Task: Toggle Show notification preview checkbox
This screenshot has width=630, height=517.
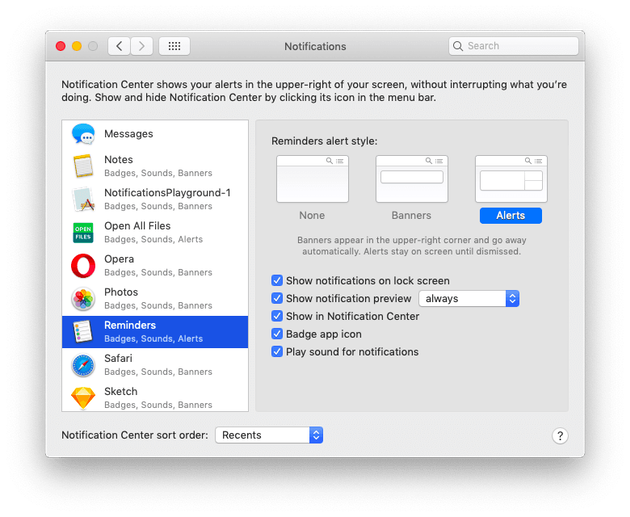Action: click(x=277, y=298)
